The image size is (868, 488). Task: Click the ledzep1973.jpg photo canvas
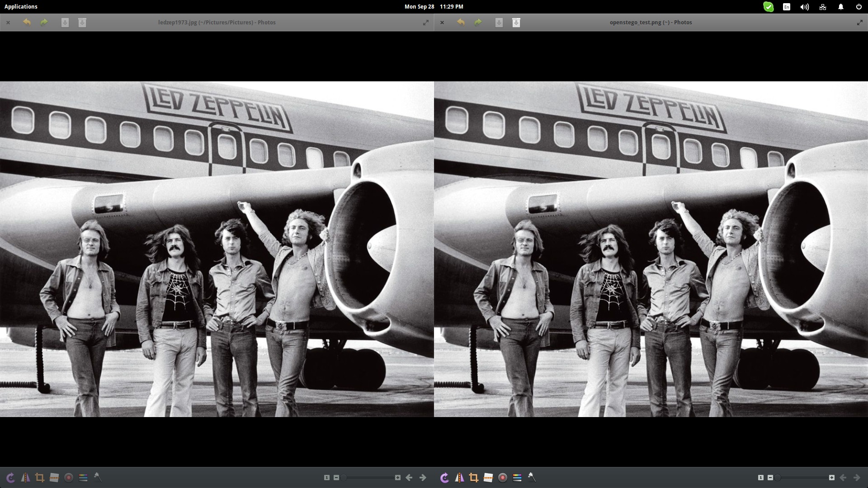(x=217, y=249)
